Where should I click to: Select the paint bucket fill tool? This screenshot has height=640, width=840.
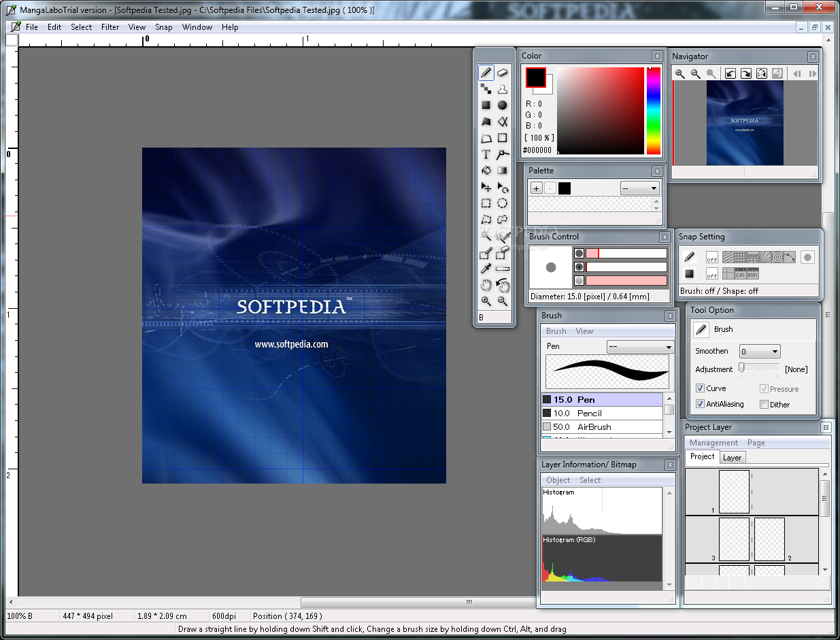coord(486,171)
